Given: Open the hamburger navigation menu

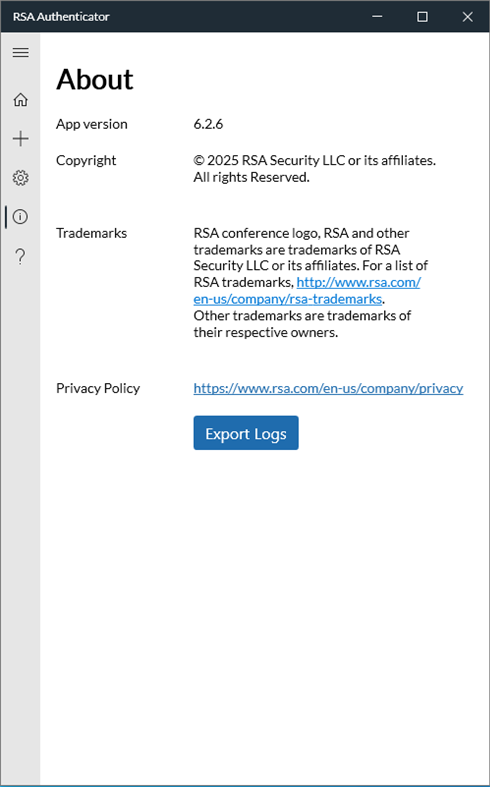Looking at the screenshot, I should tap(21, 53).
